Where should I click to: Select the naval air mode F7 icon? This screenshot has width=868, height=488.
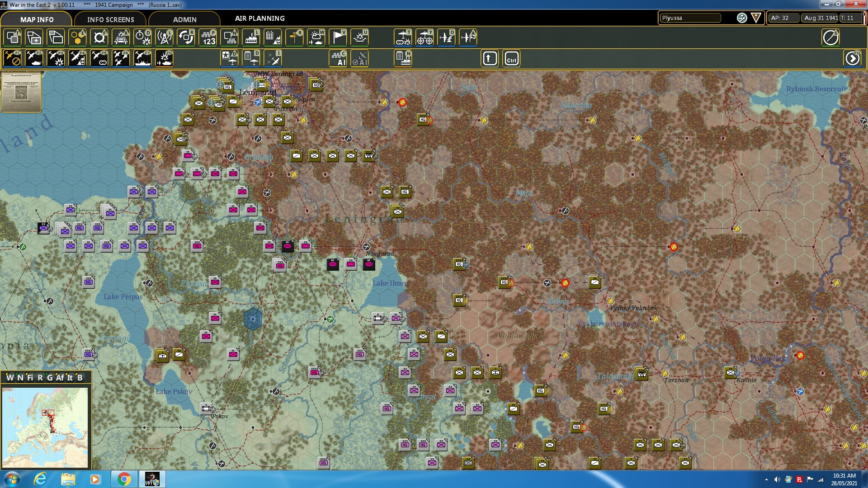tap(142, 59)
